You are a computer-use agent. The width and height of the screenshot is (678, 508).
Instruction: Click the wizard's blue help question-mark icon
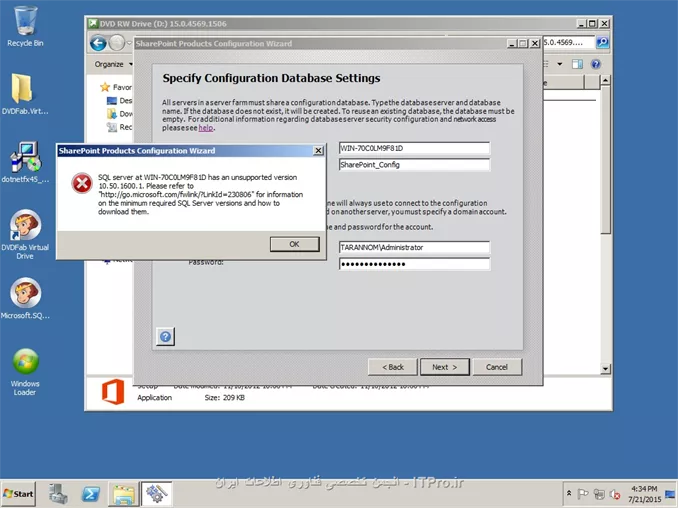[166, 337]
